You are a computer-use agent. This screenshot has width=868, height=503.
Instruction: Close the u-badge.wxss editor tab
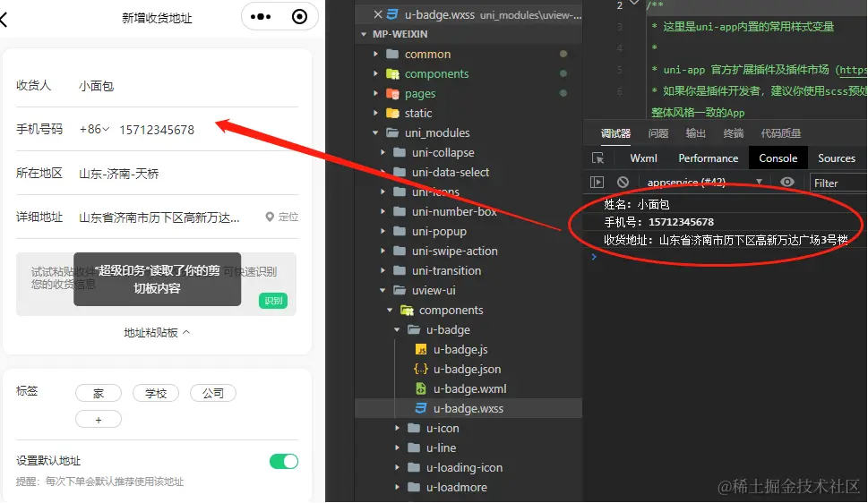[x=378, y=14]
